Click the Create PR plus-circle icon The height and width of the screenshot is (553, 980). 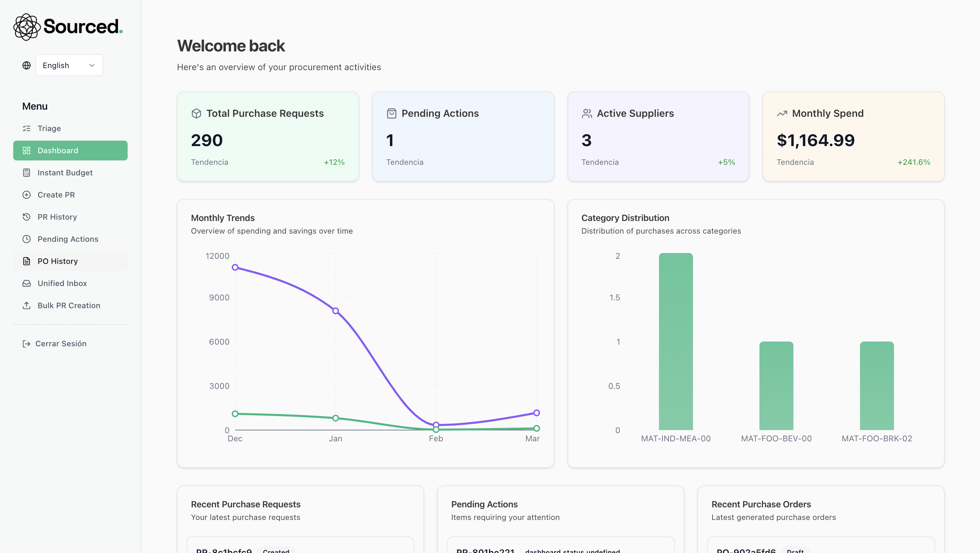tap(26, 195)
